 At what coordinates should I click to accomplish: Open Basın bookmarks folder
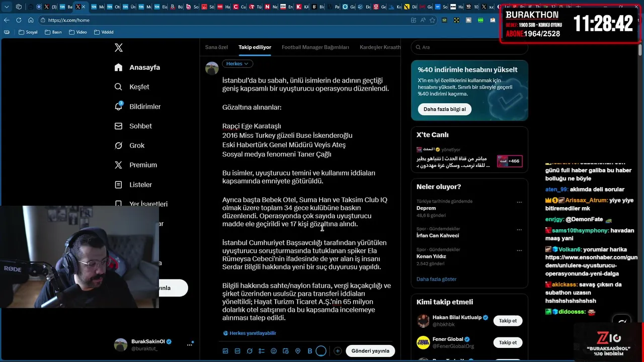pyautogui.click(x=53, y=32)
